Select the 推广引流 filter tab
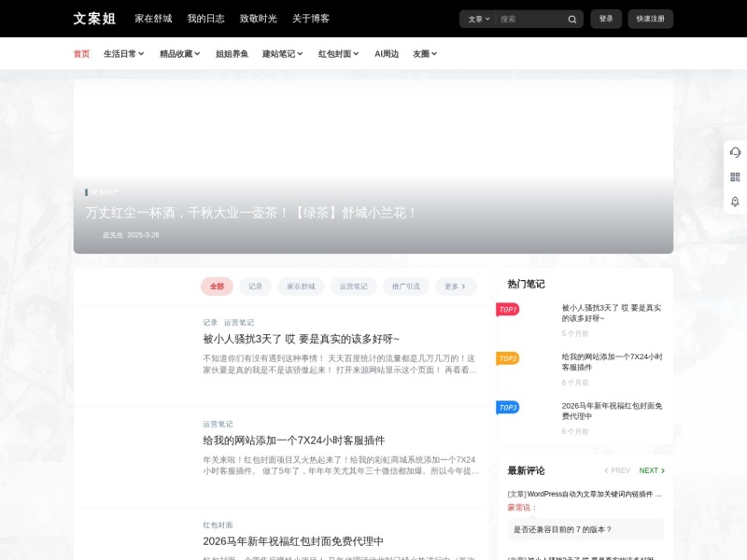Viewport: 747px width, 560px height. 406,287
